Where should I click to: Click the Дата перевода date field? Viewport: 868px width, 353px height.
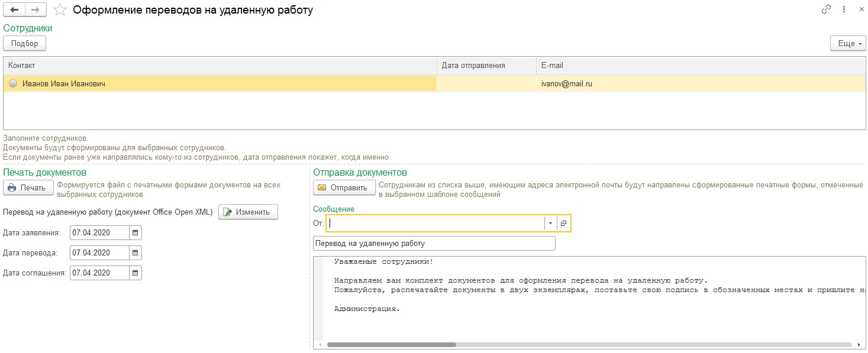pos(99,252)
